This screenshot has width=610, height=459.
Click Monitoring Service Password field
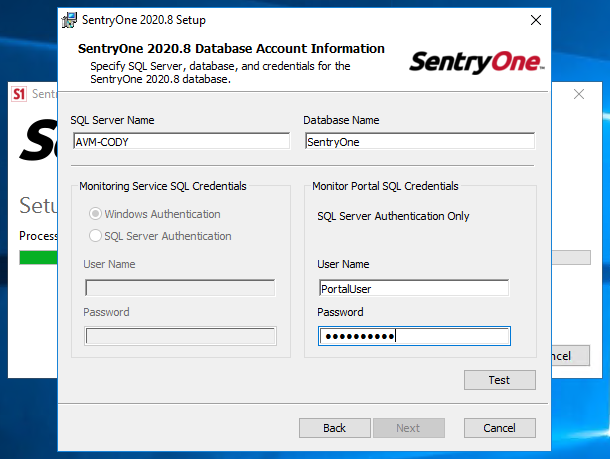180,336
